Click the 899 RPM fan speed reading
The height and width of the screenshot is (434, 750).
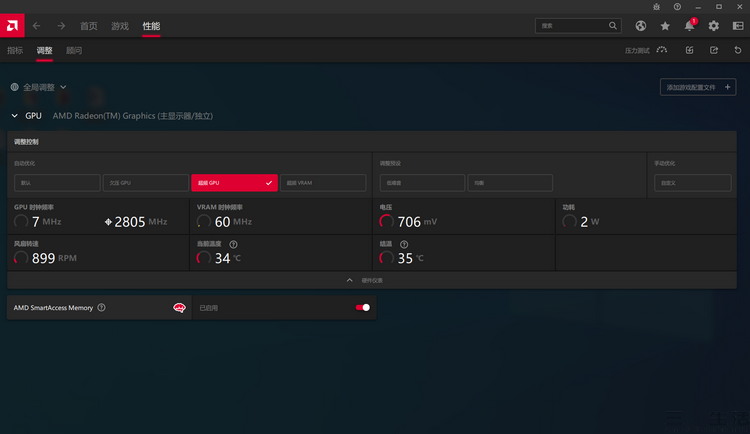coord(45,258)
